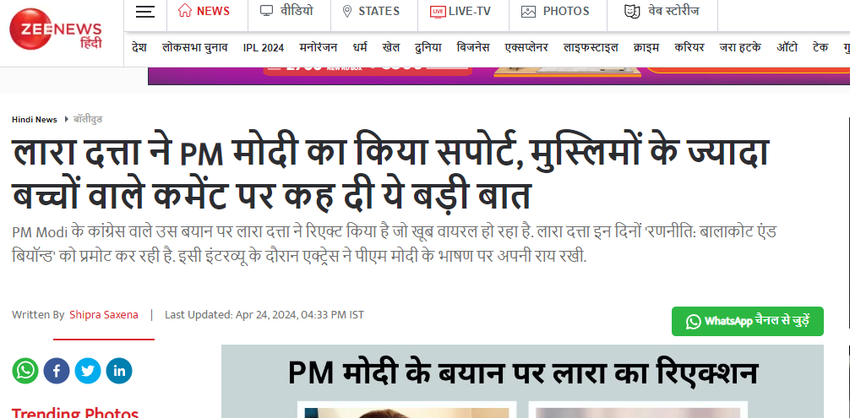
Task: Open the hamburger menu icon
Action: point(145,11)
